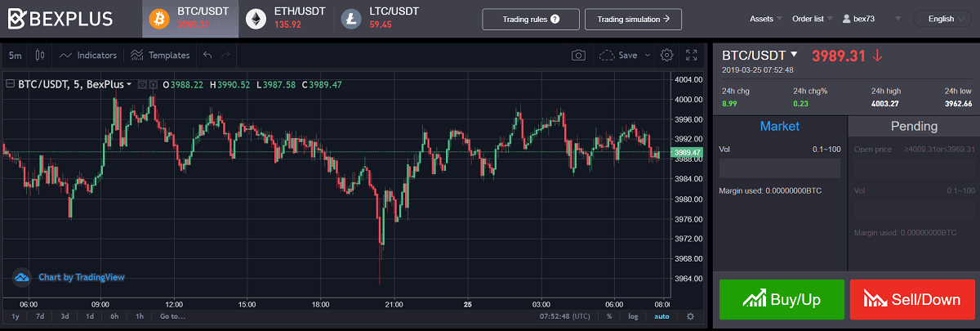Image resolution: width=980 pixels, height=331 pixels.
Task: Take a chart snapshot with camera icon
Action: click(578, 56)
